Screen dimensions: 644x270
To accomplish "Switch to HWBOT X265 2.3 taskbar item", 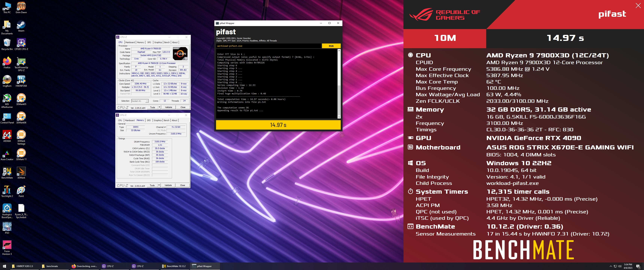I will 25,266.
